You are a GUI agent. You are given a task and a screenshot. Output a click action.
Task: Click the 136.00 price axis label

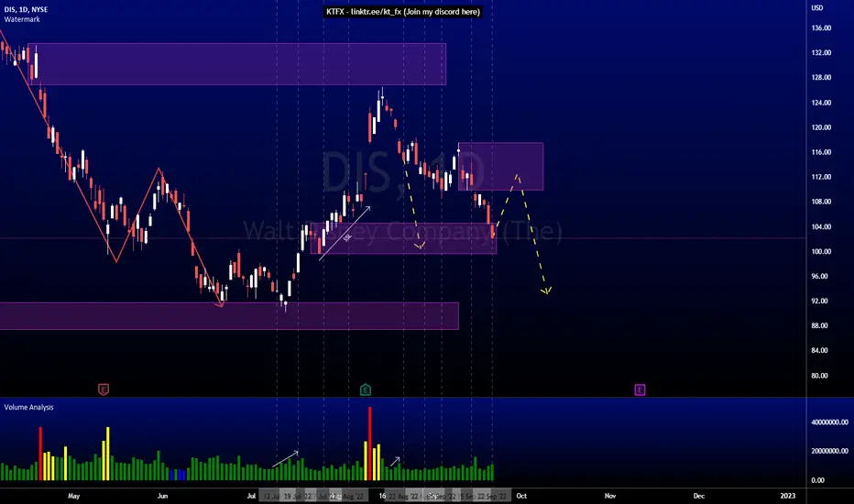click(x=821, y=27)
